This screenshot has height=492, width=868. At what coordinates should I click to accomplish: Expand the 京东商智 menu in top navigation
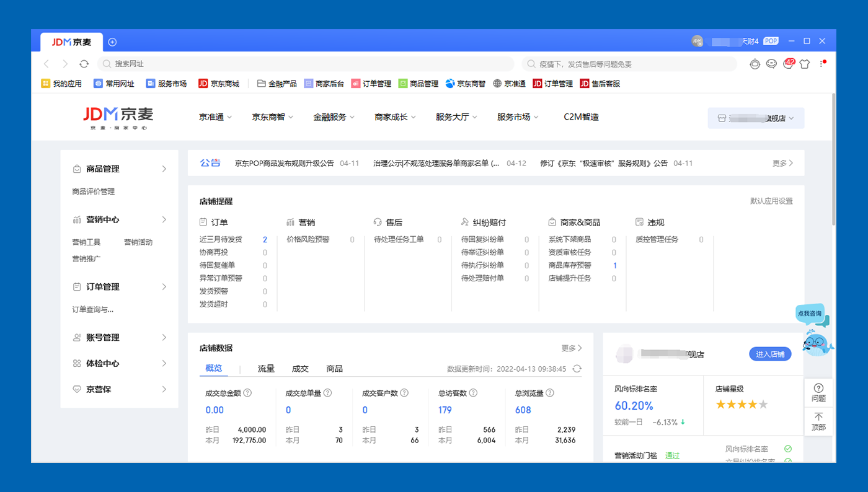(x=273, y=117)
